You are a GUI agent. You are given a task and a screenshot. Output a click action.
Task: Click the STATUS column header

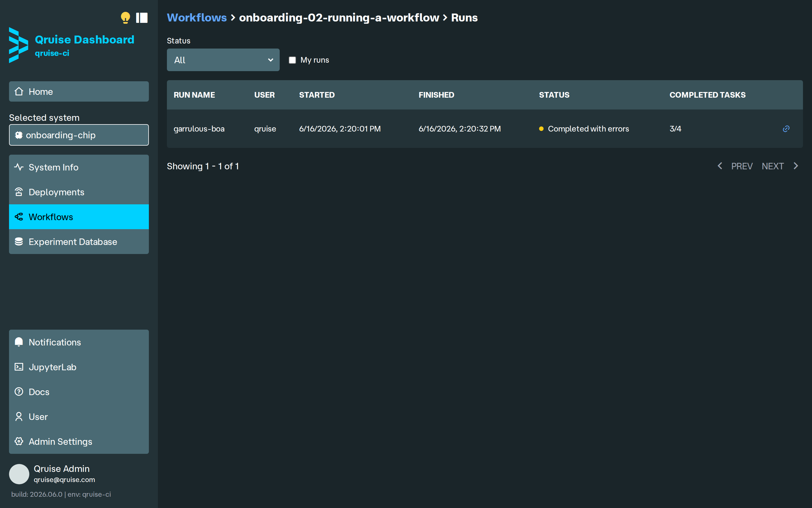coord(554,95)
